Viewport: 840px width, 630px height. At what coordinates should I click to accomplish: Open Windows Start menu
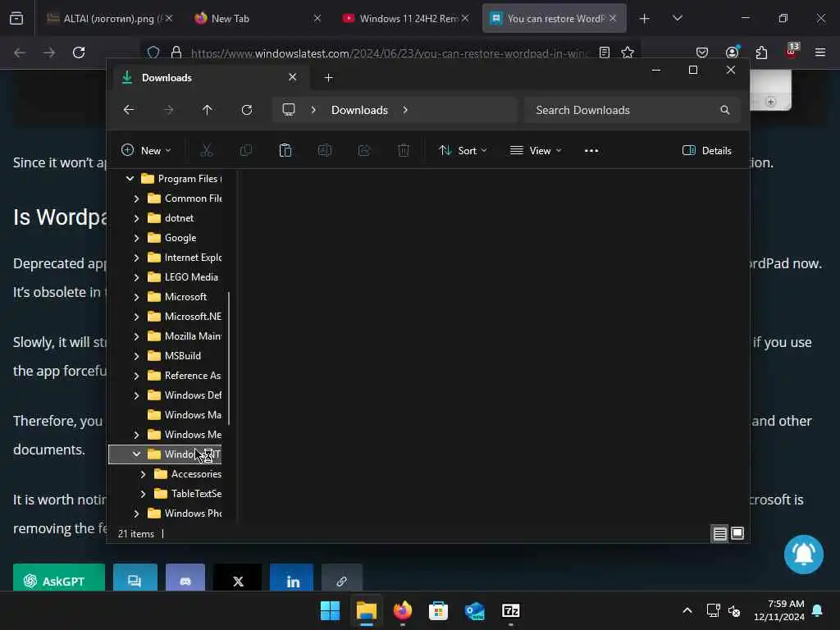point(330,610)
